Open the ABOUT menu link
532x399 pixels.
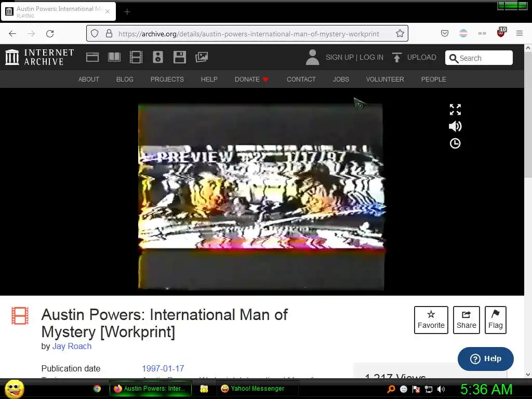coord(89,79)
